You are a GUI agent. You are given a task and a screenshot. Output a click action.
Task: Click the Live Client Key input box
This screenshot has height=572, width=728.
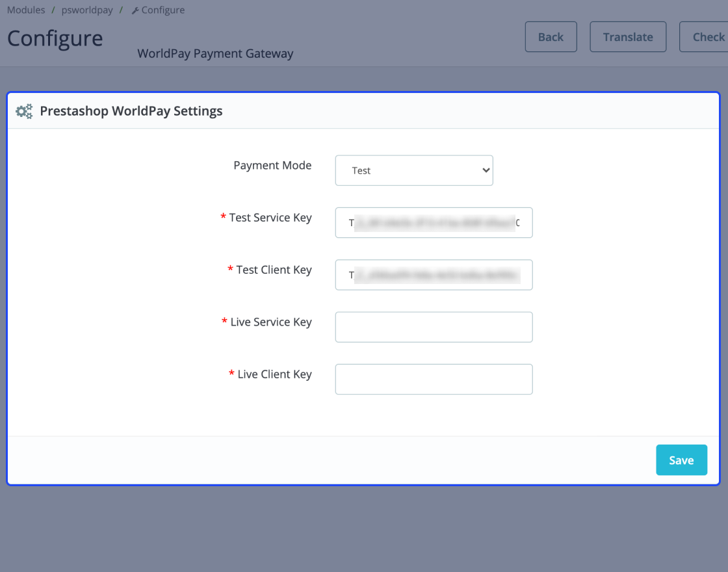[x=434, y=379]
